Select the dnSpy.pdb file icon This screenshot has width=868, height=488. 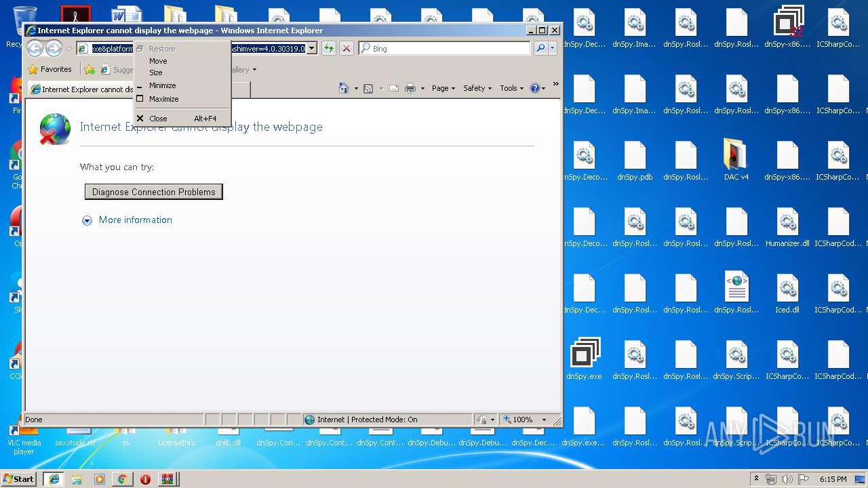coord(635,160)
